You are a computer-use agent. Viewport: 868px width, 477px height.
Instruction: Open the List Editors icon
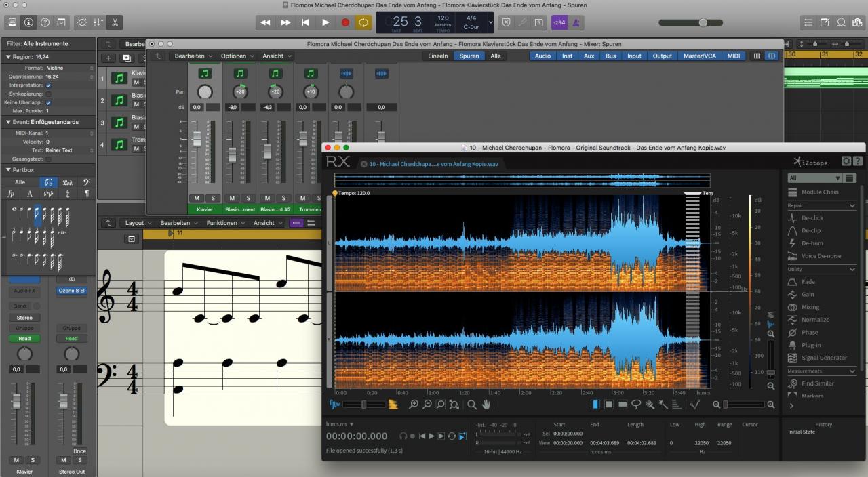pos(808,22)
